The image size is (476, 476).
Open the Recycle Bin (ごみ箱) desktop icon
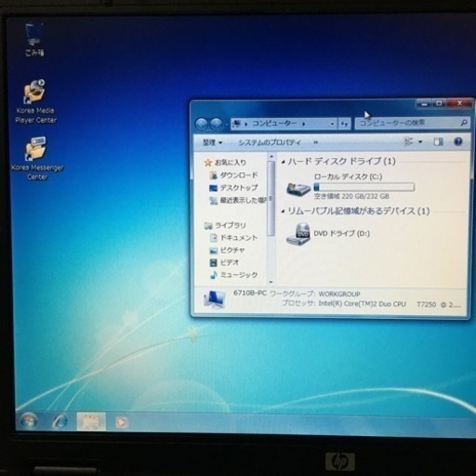tap(34, 39)
